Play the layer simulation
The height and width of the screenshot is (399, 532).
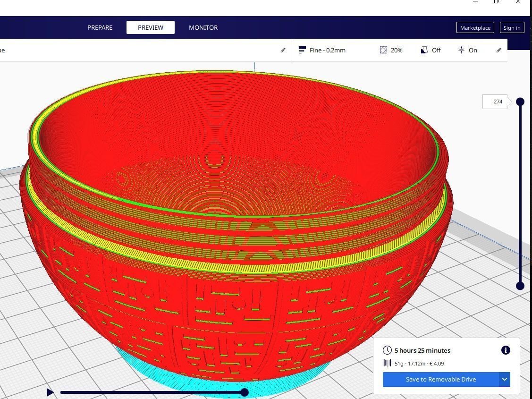click(50, 392)
